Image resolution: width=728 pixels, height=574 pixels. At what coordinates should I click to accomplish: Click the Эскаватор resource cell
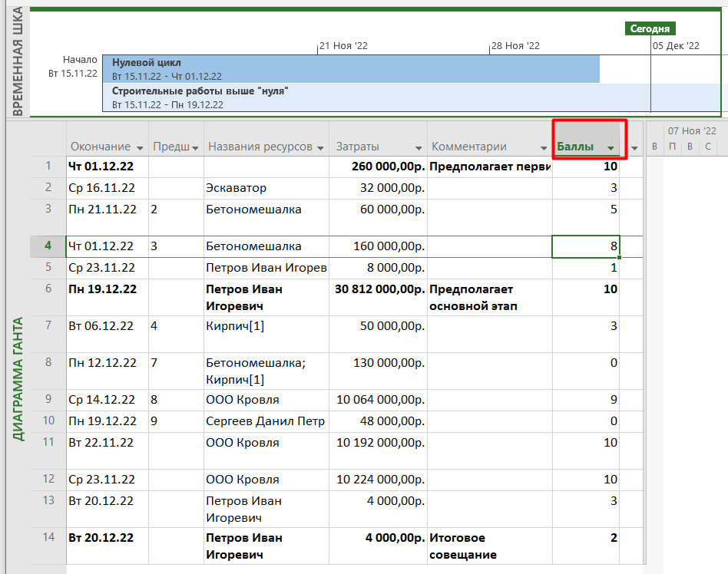(x=266, y=188)
